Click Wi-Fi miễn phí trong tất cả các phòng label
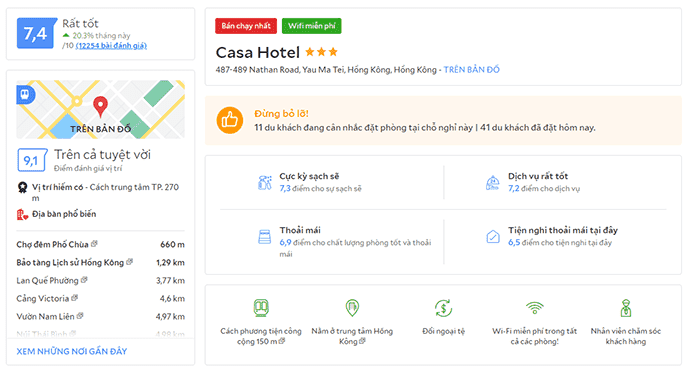690x373 pixels. coord(535,336)
